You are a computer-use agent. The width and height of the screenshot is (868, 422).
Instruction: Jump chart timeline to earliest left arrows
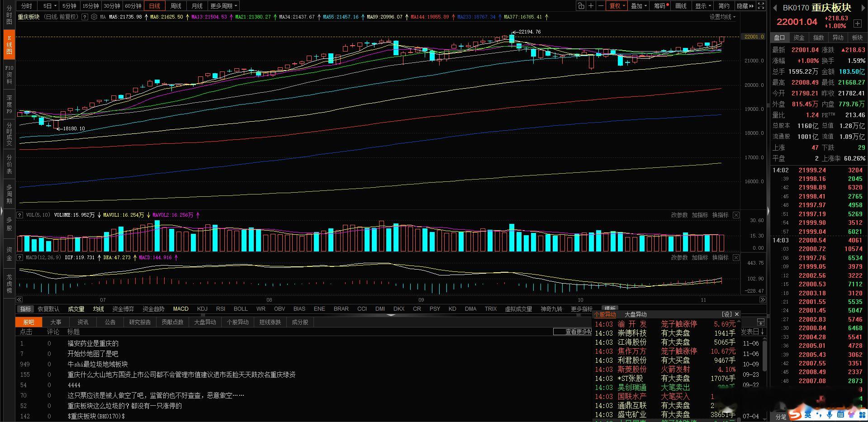pyautogui.click(x=19, y=300)
